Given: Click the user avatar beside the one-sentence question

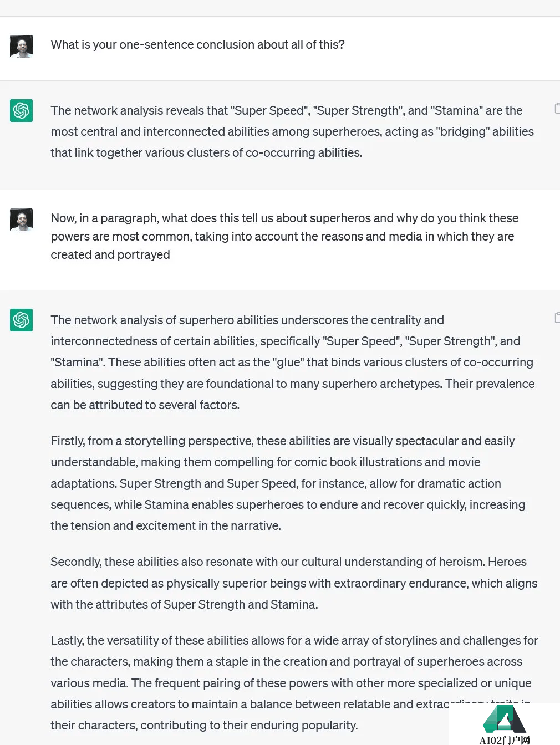Looking at the screenshot, I should (x=21, y=46).
